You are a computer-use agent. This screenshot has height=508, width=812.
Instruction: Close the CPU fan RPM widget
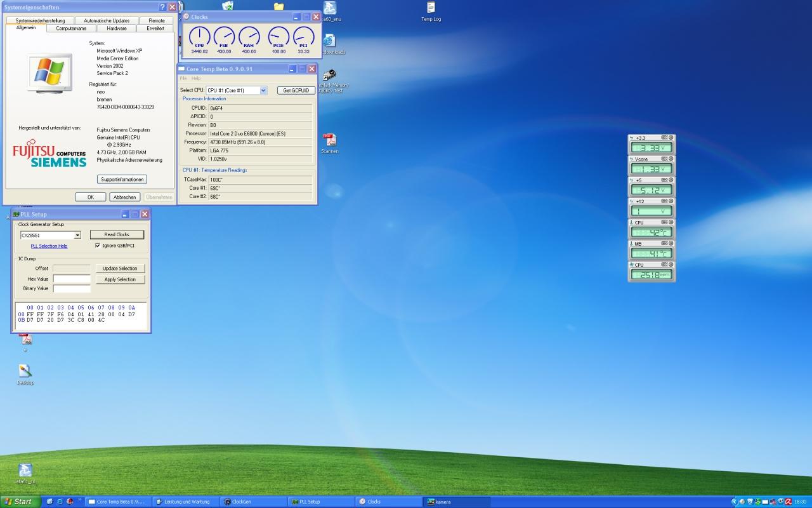(671, 265)
